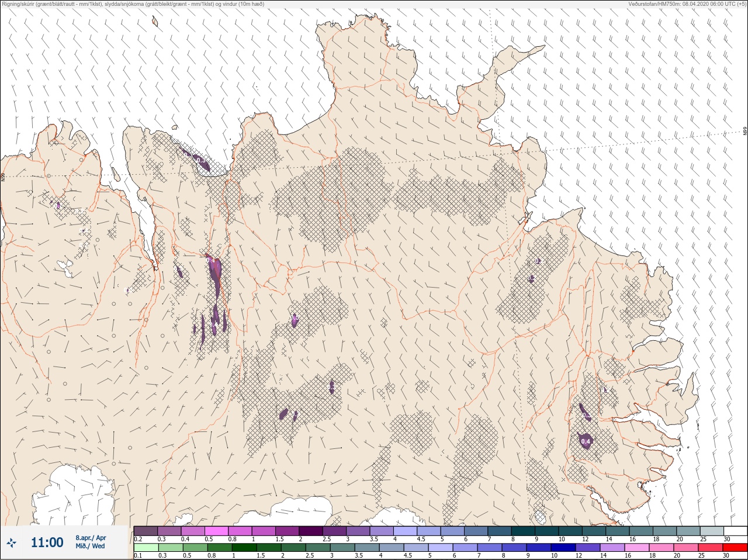The image size is (748, 560).
Task: Pick the light green rain swatch starting at 0.1
Action: click(146, 548)
